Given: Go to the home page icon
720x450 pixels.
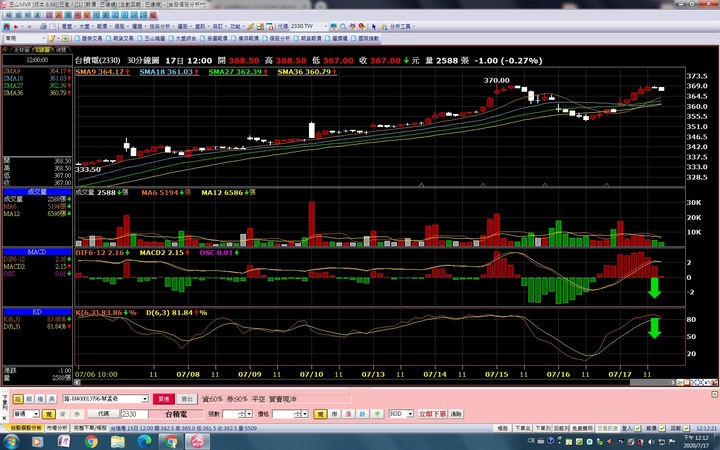Looking at the screenshot, I should [x=6, y=27].
